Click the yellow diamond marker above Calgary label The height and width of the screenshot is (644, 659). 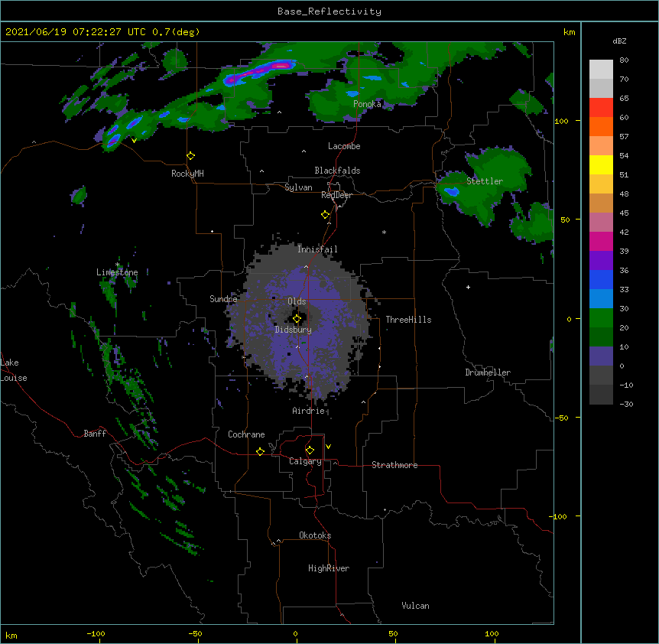310,450
